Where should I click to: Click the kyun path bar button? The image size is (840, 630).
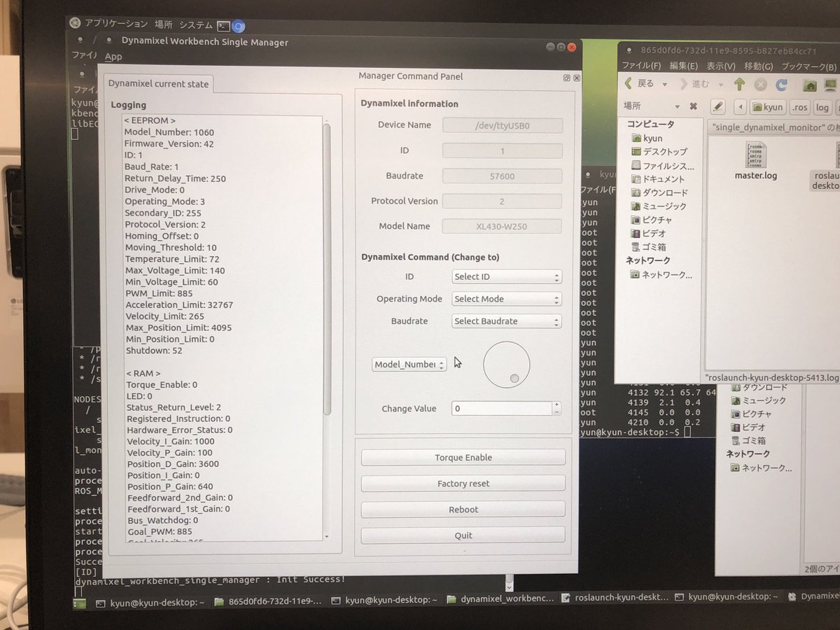tap(767, 107)
